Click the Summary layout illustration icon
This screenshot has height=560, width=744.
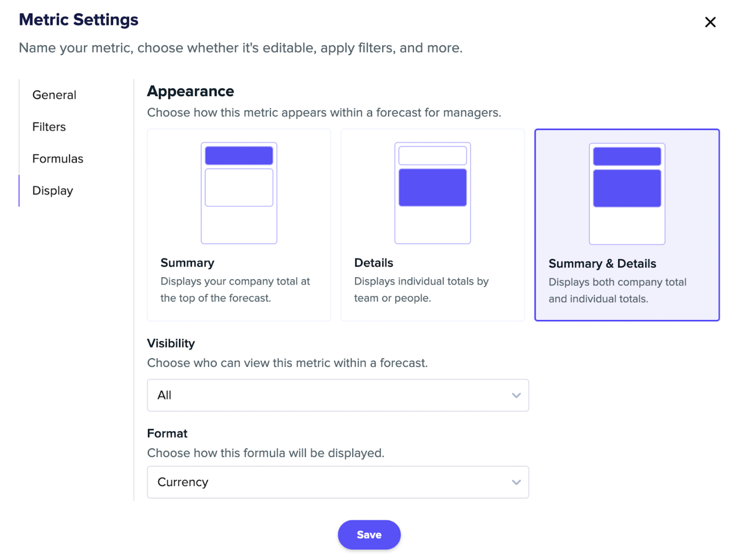(x=239, y=193)
